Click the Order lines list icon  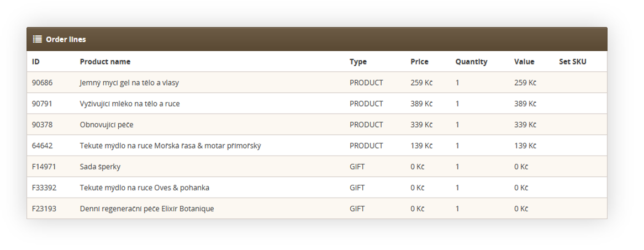(x=38, y=39)
